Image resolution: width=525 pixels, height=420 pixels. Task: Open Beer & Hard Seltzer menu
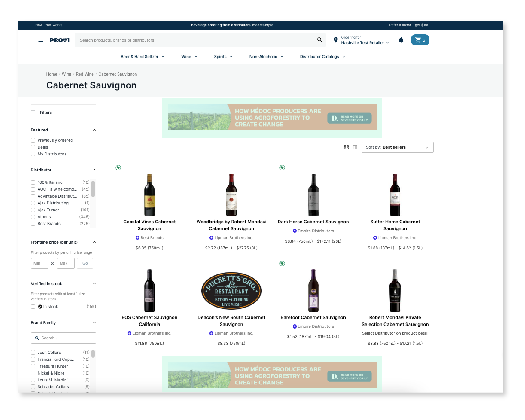coord(142,56)
